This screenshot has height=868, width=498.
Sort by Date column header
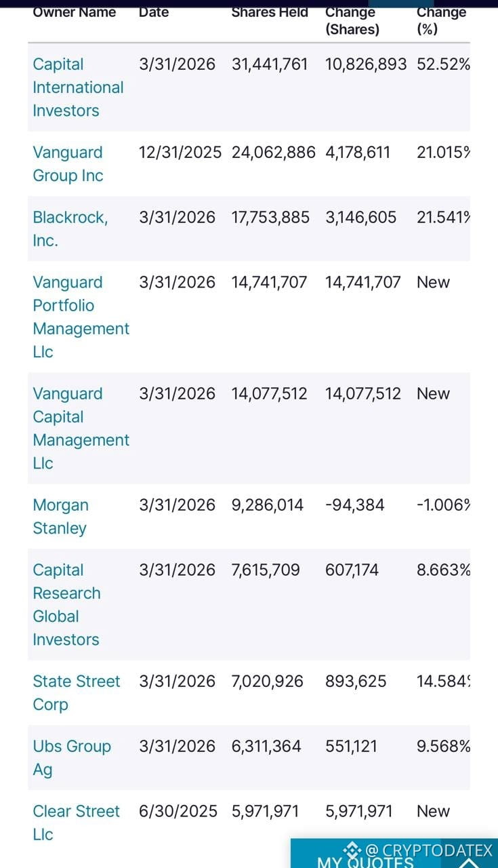click(x=154, y=12)
